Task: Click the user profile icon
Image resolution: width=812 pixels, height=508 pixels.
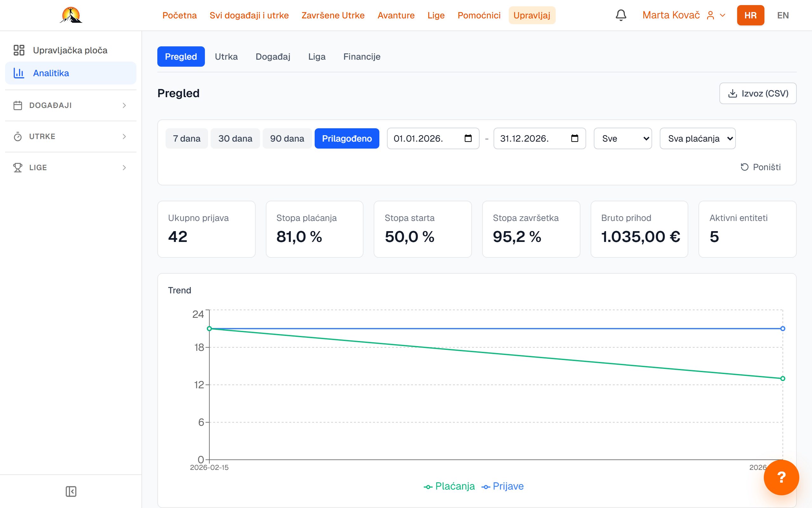Action: 710,16
